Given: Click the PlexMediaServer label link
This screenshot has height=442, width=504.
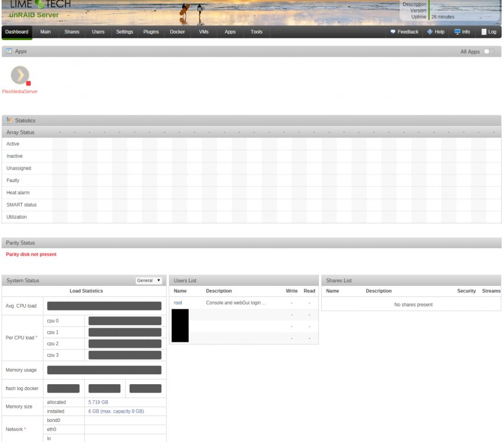Looking at the screenshot, I should [x=20, y=91].
